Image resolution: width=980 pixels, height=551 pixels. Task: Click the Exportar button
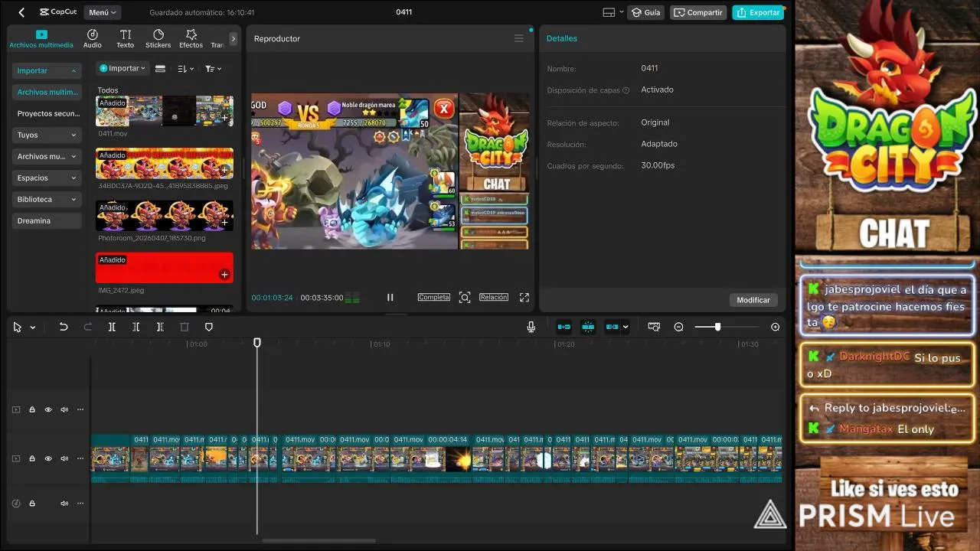[x=758, y=12]
